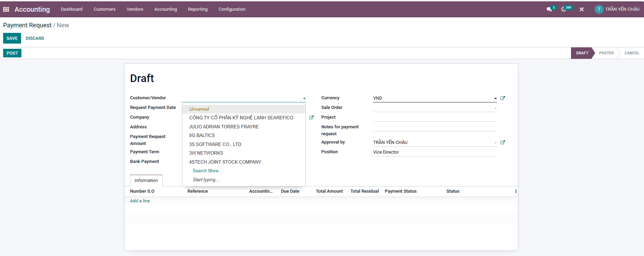Open the Accounting menu item
This screenshot has height=256, width=644.
coord(165,9)
